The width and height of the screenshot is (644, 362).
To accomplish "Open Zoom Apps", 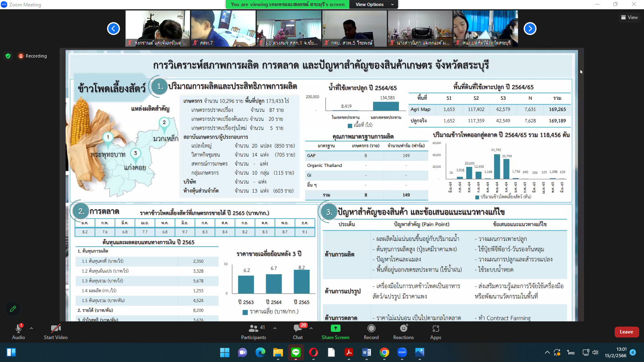I will (436, 331).
